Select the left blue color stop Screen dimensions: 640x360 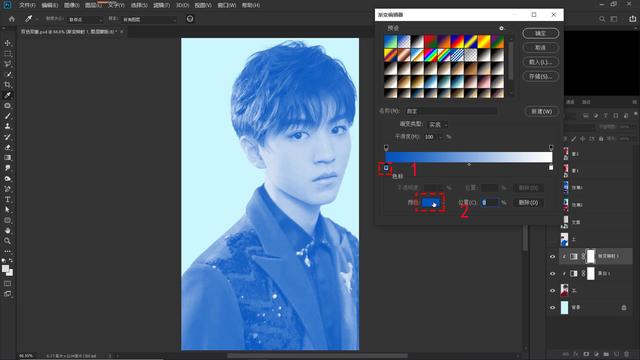(x=386, y=167)
